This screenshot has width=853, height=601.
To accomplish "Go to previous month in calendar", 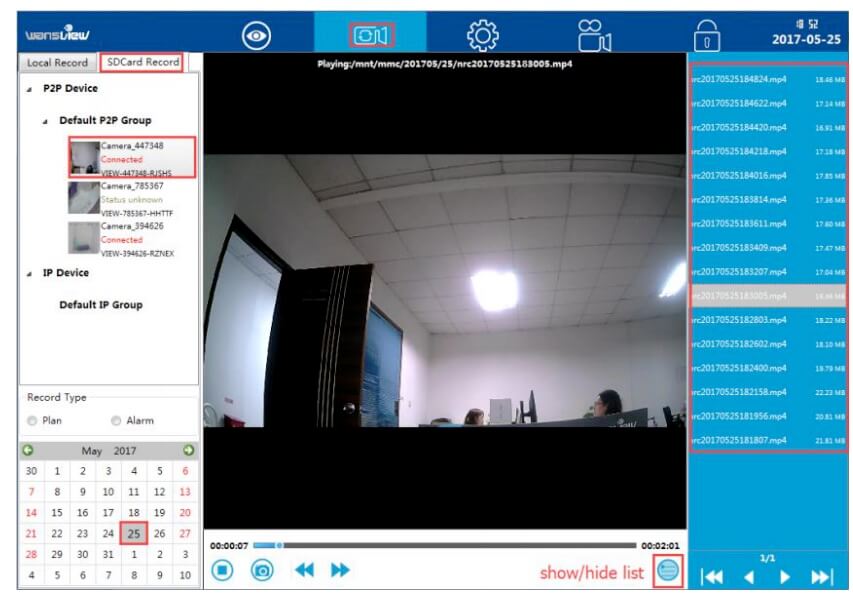I will 28,450.
